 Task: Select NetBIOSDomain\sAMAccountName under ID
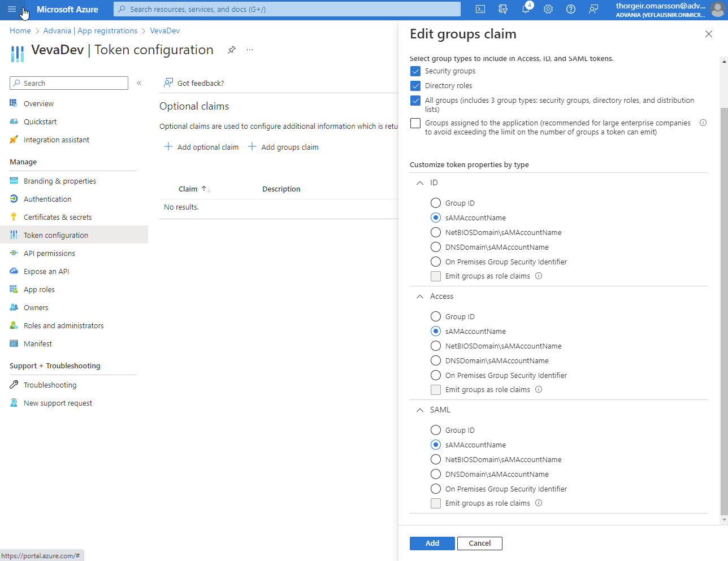click(436, 232)
